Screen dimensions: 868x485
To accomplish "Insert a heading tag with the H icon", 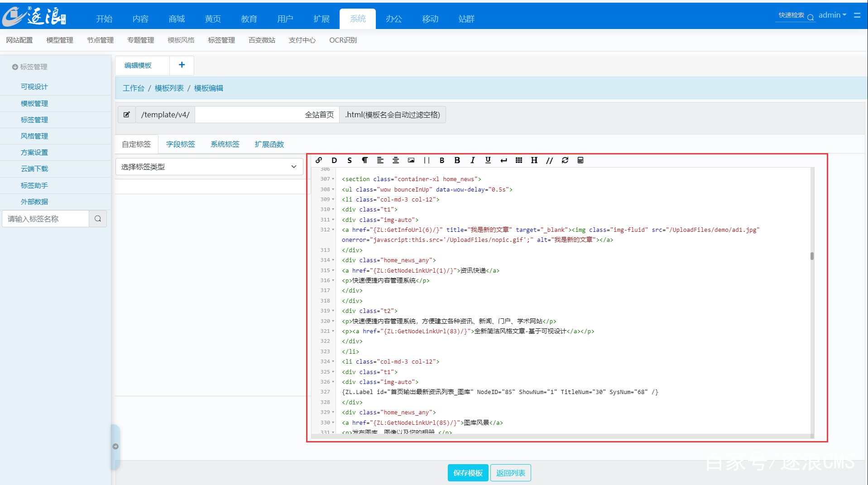I will pos(534,160).
